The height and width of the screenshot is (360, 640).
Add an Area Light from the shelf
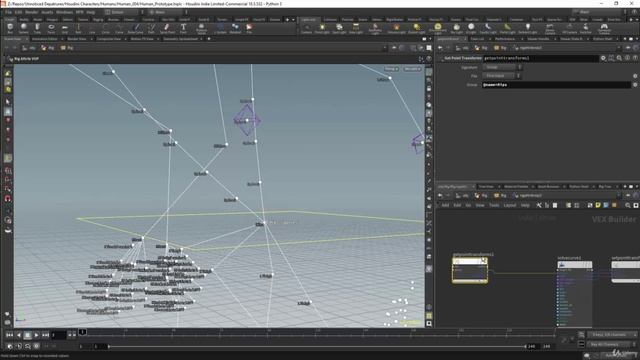pos(356,28)
